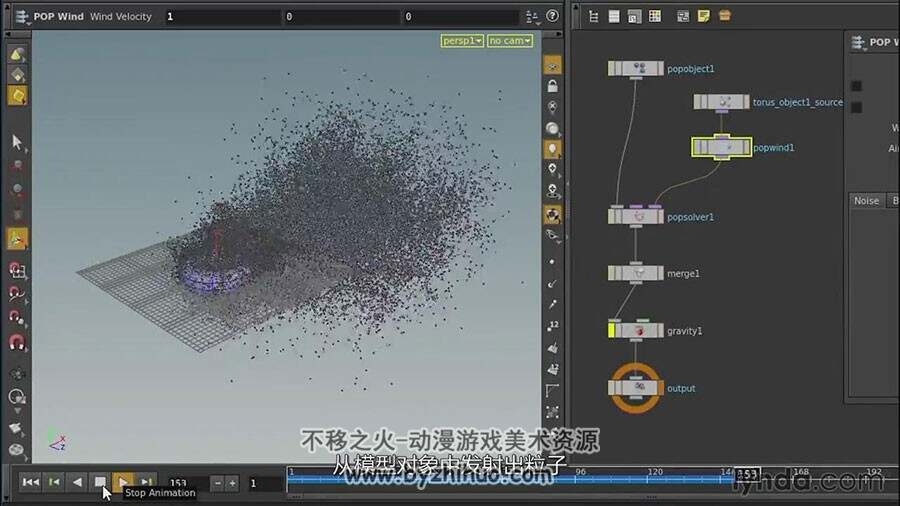Screen dimensions: 900x506
Task: Click the Wind Velocity X field
Action: 222,17
